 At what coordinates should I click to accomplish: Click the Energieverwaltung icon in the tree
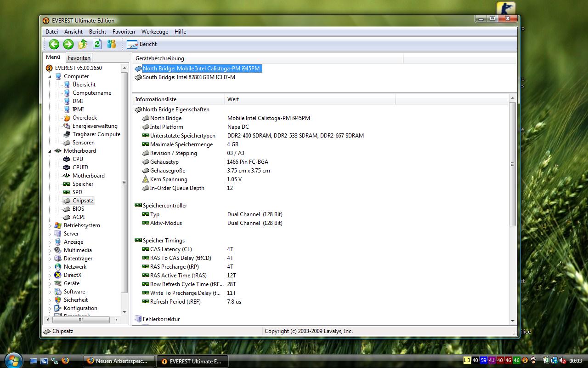click(x=67, y=126)
